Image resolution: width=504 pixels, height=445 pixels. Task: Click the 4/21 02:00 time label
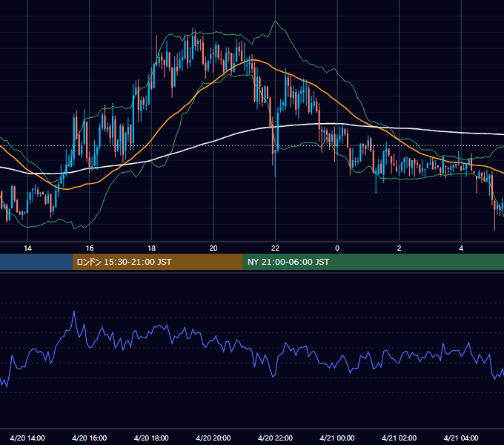[399, 438]
